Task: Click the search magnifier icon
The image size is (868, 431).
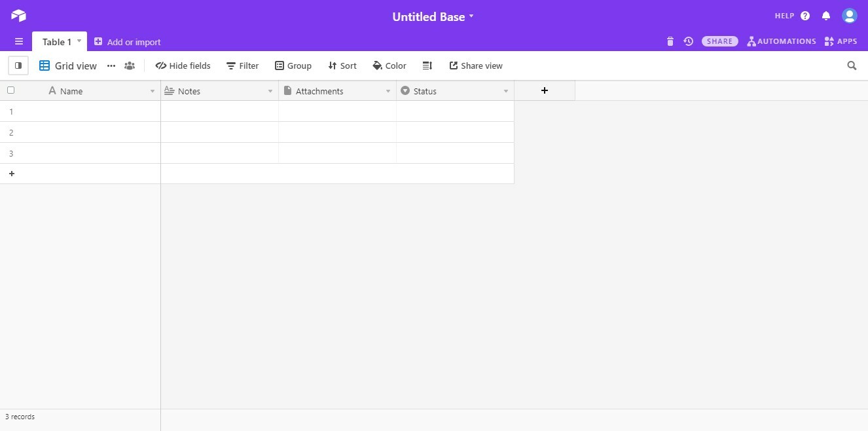Action: point(852,66)
